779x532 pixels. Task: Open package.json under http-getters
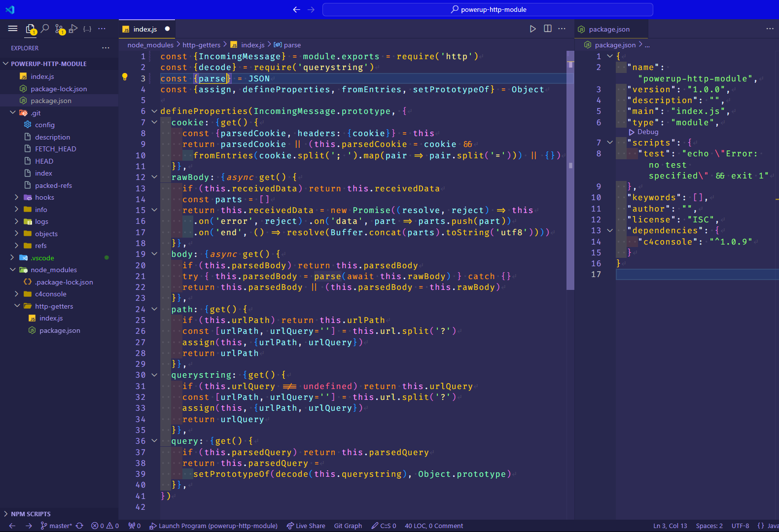(x=59, y=330)
